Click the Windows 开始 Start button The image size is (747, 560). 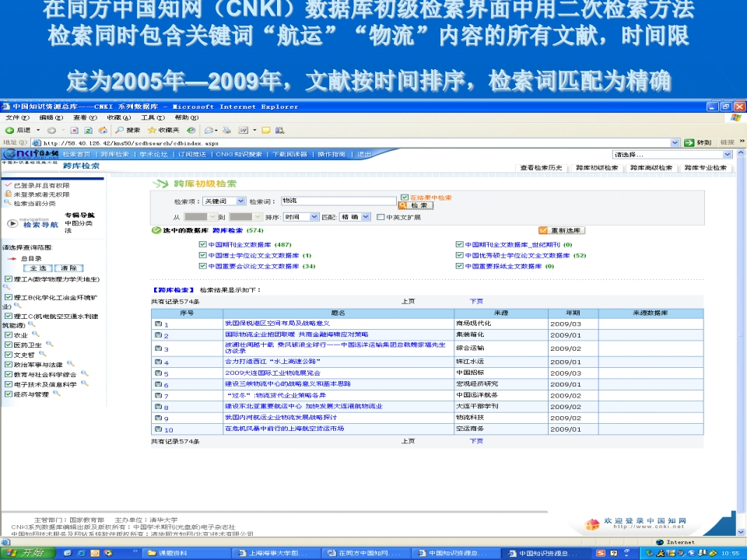28,553
